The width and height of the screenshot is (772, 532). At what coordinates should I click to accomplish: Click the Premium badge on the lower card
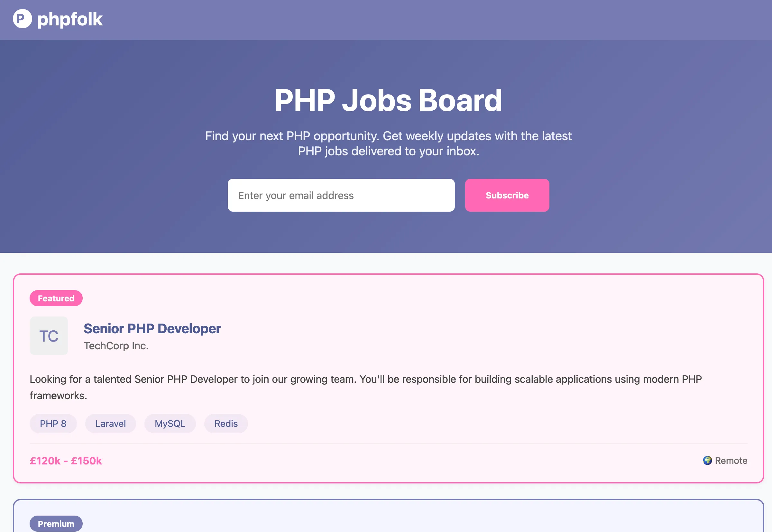click(56, 524)
